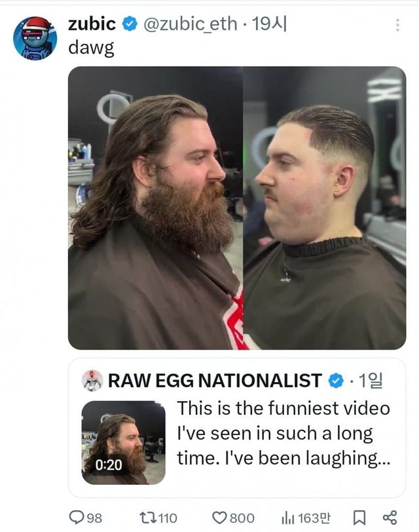Image resolution: width=419 pixels, height=532 pixels.
Task: Click RAW EGG NATIONALIST account name
Action: click(x=215, y=380)
